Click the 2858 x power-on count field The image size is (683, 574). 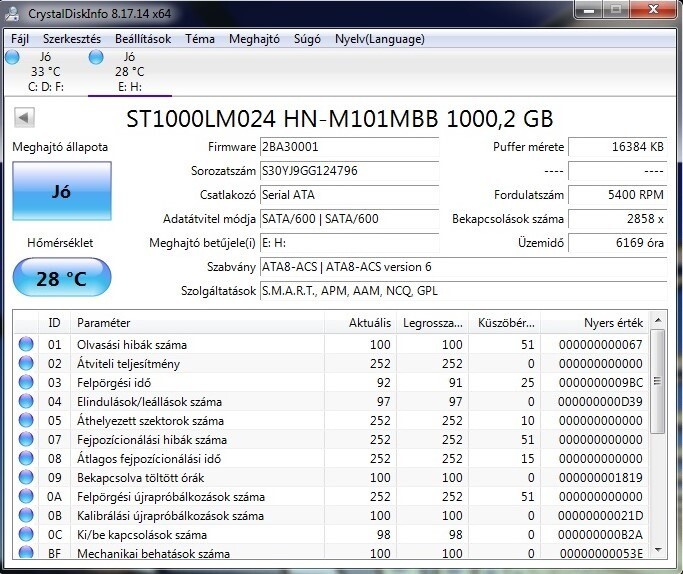(x=618, y=219)
